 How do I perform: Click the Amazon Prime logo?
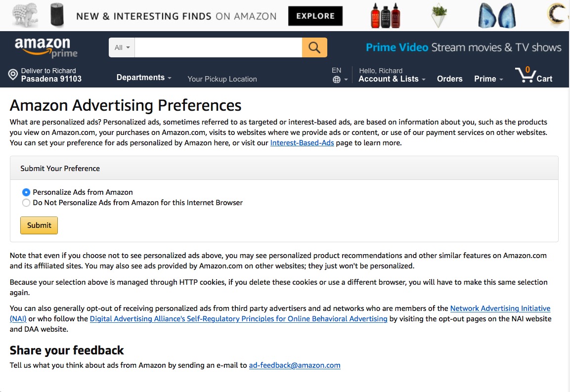coord(46,47)
